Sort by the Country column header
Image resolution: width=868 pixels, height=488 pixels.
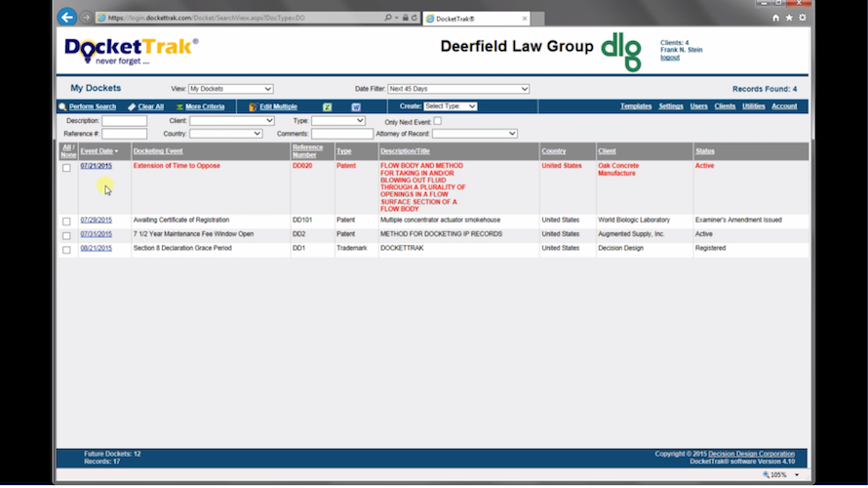coord(554,151)
